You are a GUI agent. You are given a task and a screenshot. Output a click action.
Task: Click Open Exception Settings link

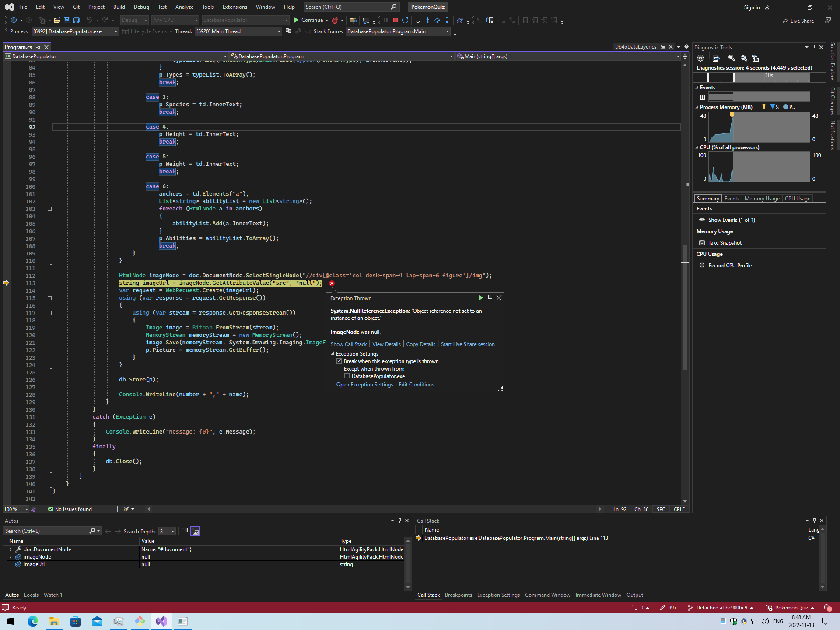(364, 385)
